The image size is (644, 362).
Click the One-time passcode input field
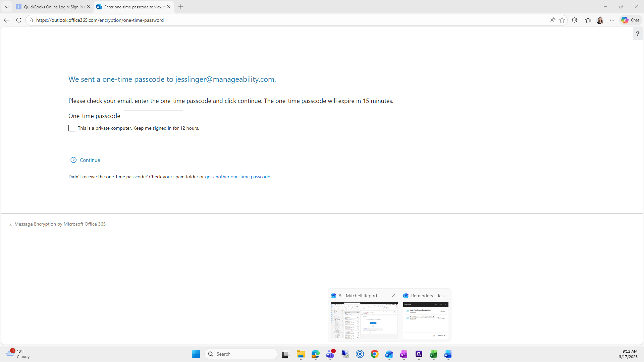(153, 116)
